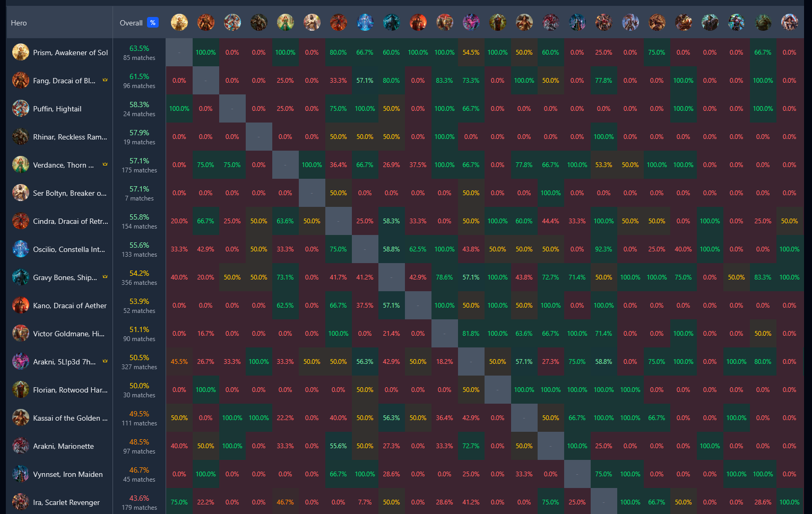Viewport: 812px width, 514px height.
Task: Click the 54.5% cell in Prism row
Action: (x=471, y=53)
